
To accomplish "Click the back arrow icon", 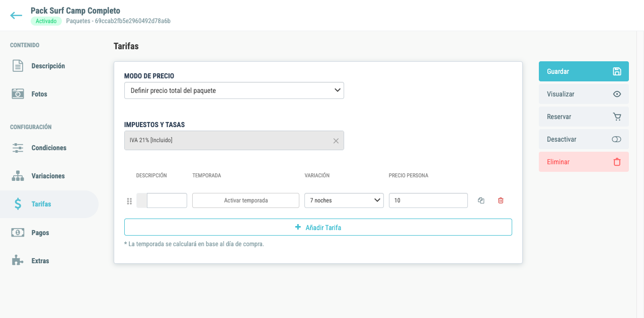I will coord(16,16).
